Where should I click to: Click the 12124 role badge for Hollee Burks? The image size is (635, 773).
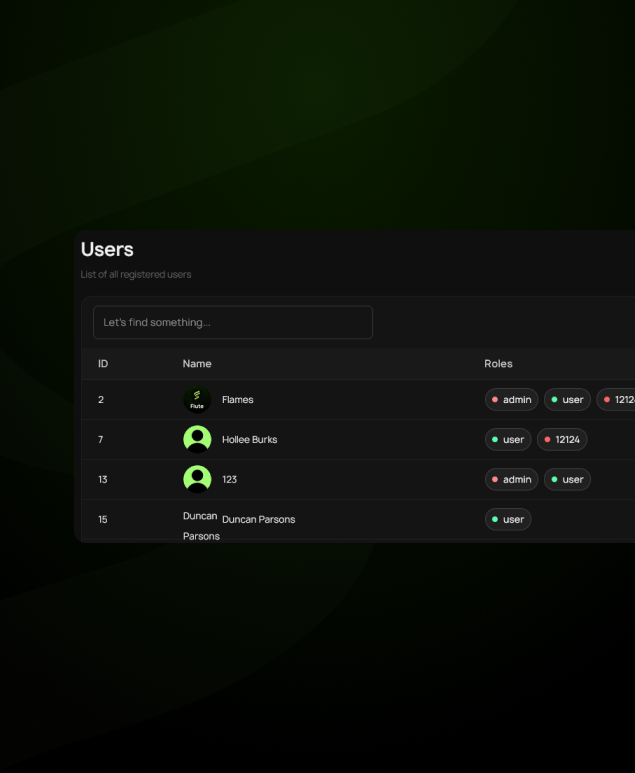click(x=562, y=440)
